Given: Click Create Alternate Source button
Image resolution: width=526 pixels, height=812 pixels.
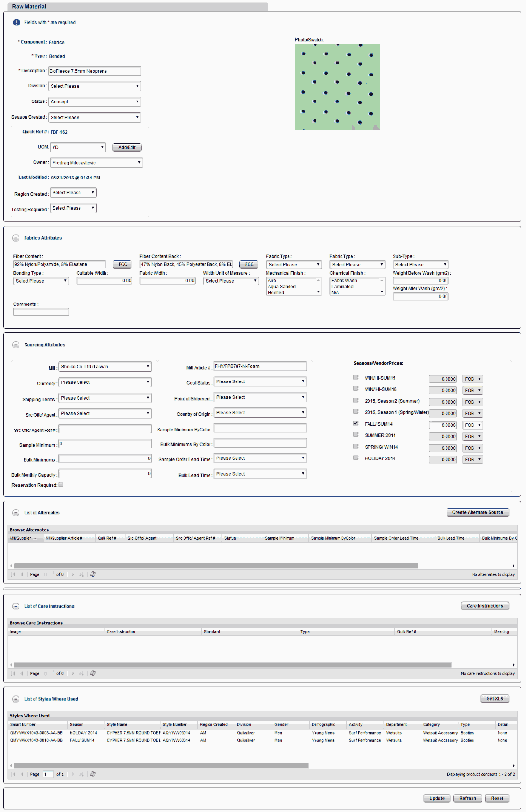Looking at the screenshot, I should [478, 512].
